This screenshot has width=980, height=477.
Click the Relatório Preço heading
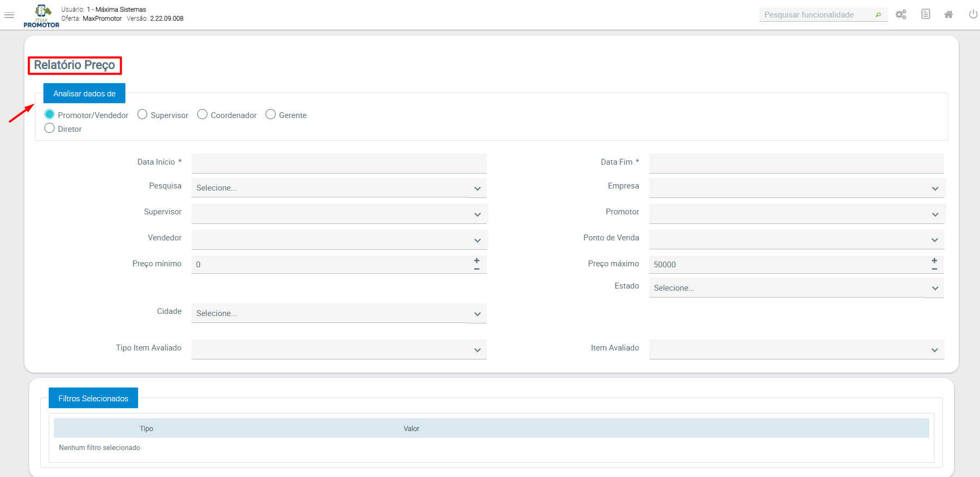[x=75, y=65]
